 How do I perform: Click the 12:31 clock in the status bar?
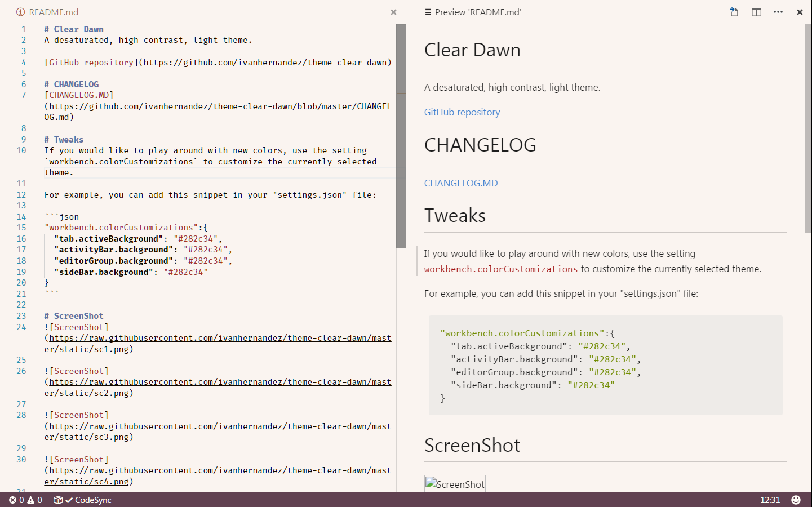(770, 500)
